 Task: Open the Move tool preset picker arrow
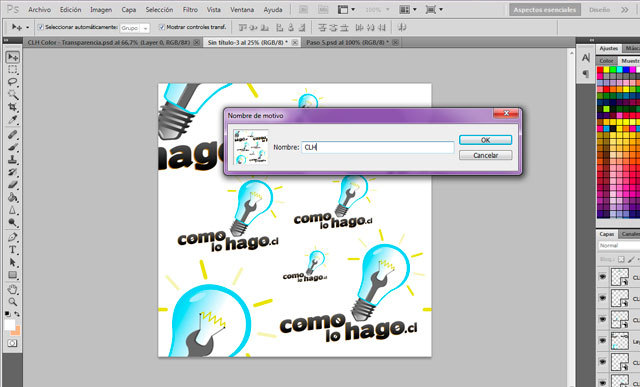click(x=27, y=28)
